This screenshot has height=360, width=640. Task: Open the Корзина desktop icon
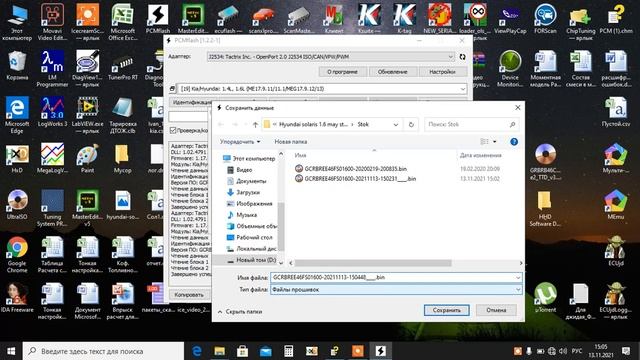click(17, 66)
